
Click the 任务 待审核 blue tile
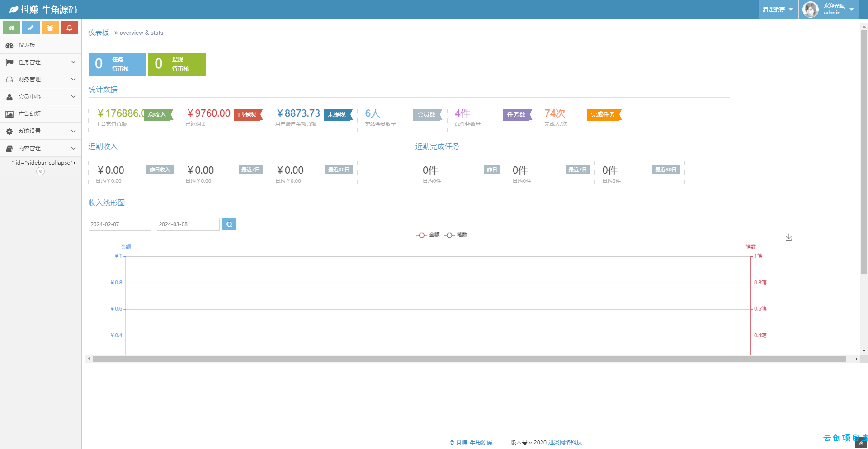pos(118,64)
